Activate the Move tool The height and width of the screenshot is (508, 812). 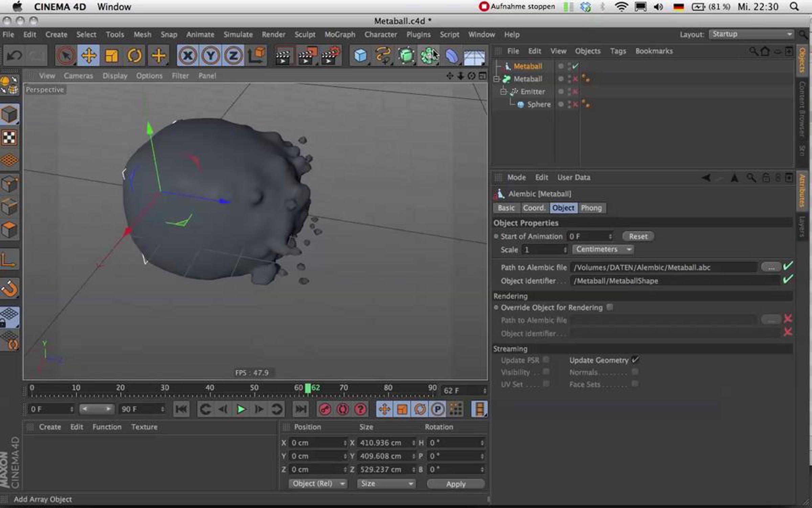pos(89,56)
